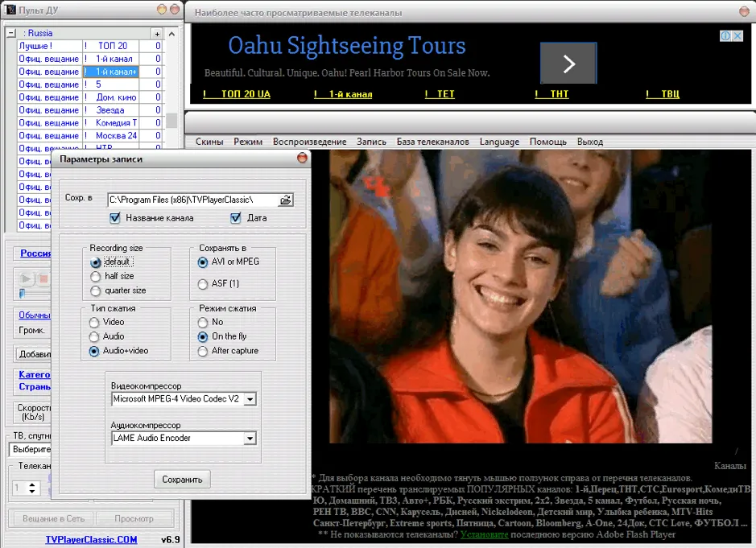Image resolution: width=756 pixels, height=548 pixels.
Task: Open the Помощь menu
Action: tap(547, 142)
